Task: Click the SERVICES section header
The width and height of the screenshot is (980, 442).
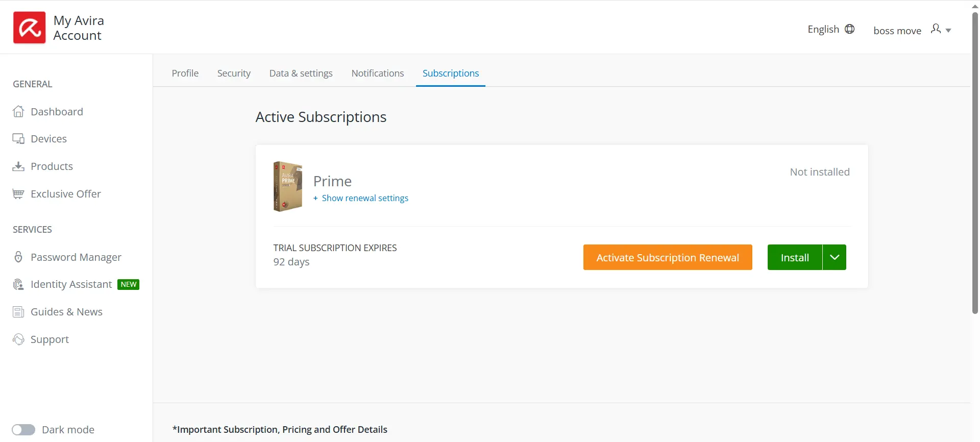Action: pyautogui.click(x=32, y=230)
